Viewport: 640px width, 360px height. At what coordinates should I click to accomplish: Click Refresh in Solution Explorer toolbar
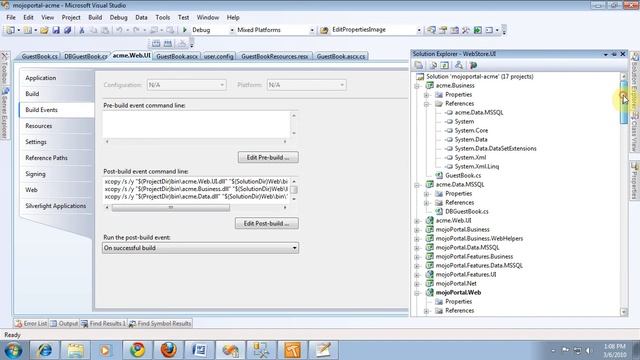[x=444, y=65]
